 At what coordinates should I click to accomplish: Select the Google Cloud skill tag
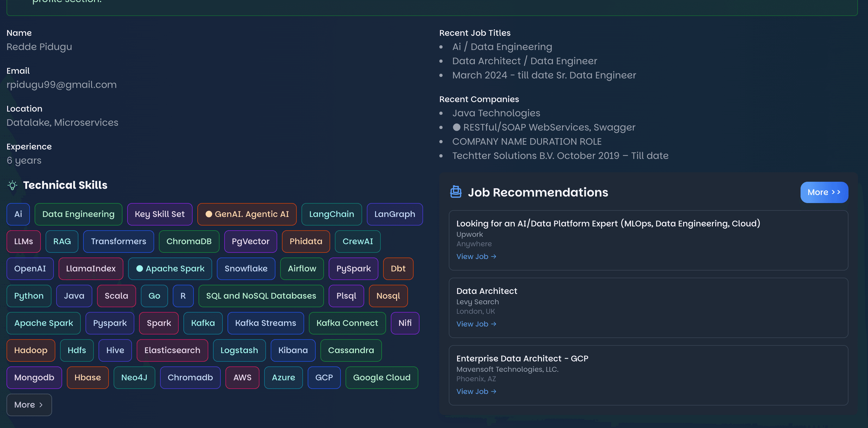pyautogui.click(x=381, y=377)
